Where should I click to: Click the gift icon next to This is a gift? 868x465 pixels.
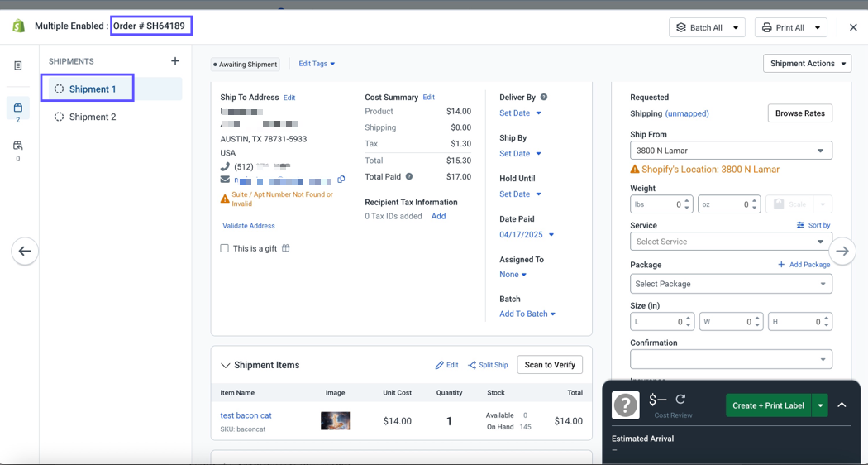pyautogui.click(x=286, y=248)
